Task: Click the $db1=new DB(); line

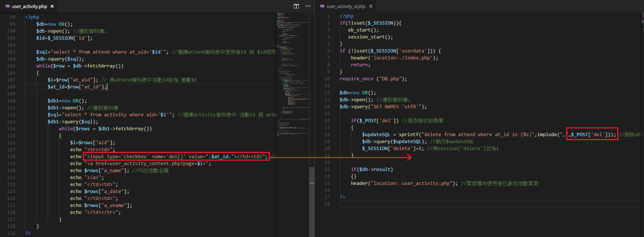Action: click(x=67, y=101)
